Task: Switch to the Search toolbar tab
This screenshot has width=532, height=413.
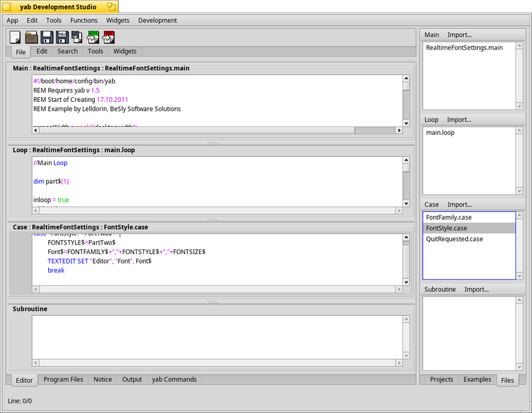Action: click(67, 51)
